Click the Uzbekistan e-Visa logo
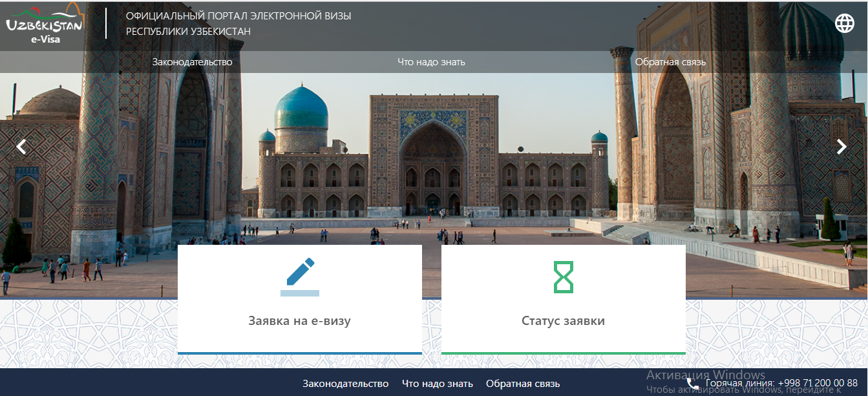The height and width of the screenshot is (396, 868). (x=45, y=23)
